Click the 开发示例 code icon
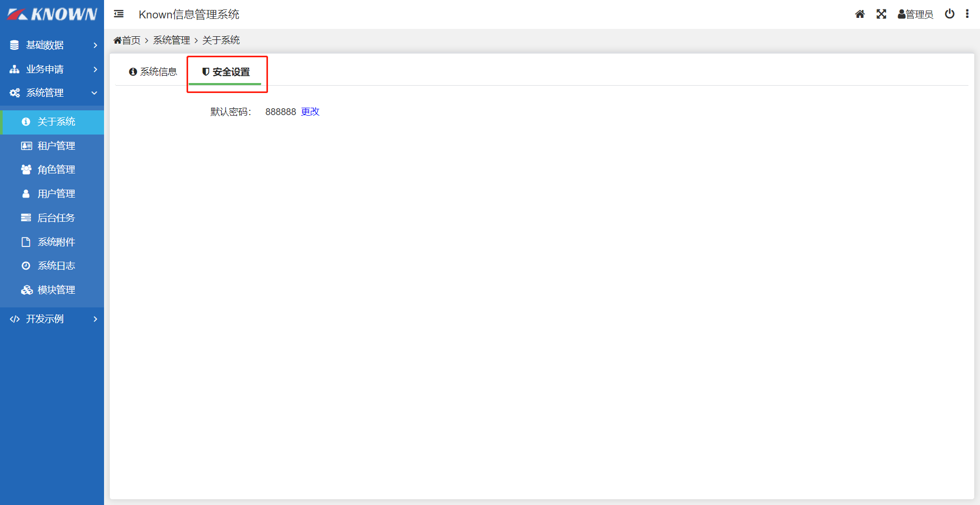This screenshot has width=980, height=505. 15,319
